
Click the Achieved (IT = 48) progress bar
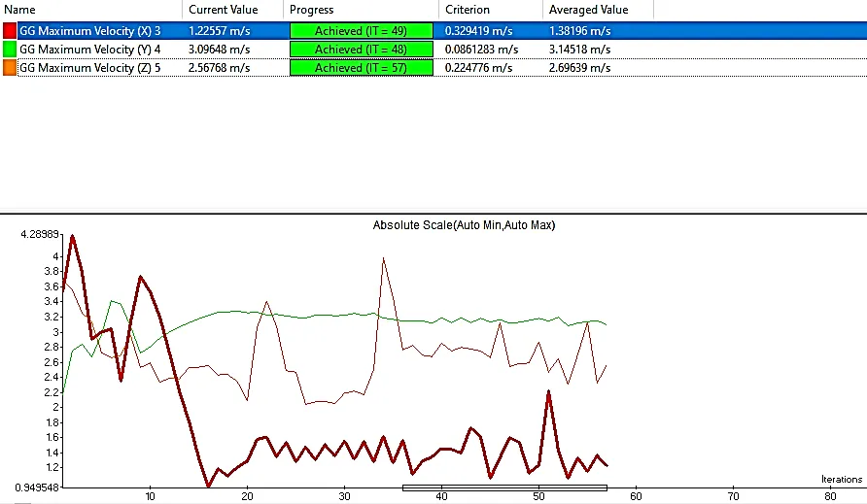tap(361, 50)
